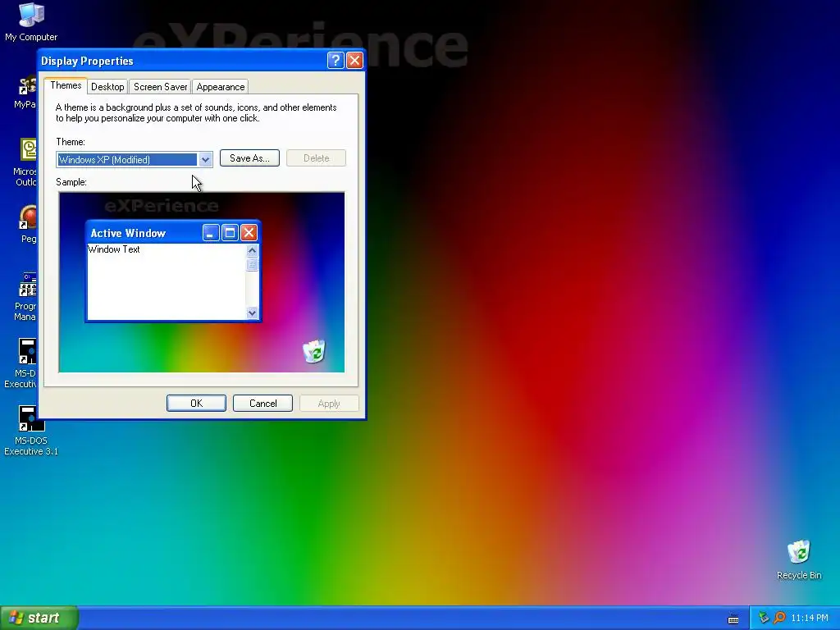
Task: Click the Save As... button
Action: 249,158
